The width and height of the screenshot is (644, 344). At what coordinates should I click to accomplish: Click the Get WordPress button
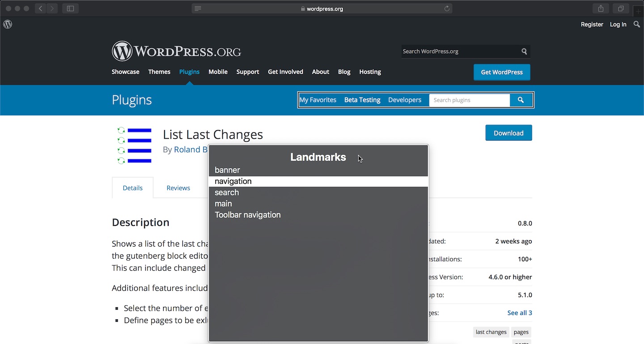pyautogui.click(x=502, y=72)
